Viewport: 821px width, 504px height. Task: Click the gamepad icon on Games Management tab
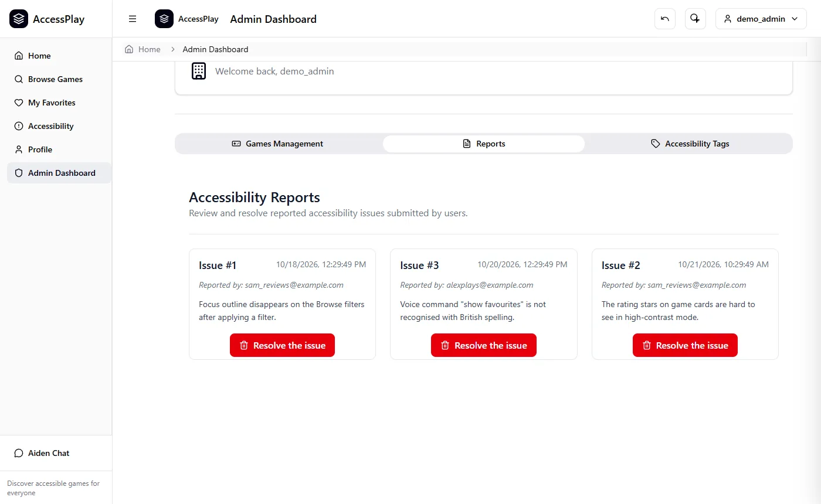point(236,144)
